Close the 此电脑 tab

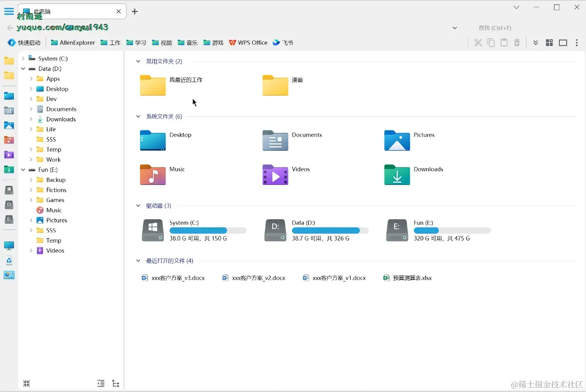point(119,11)
